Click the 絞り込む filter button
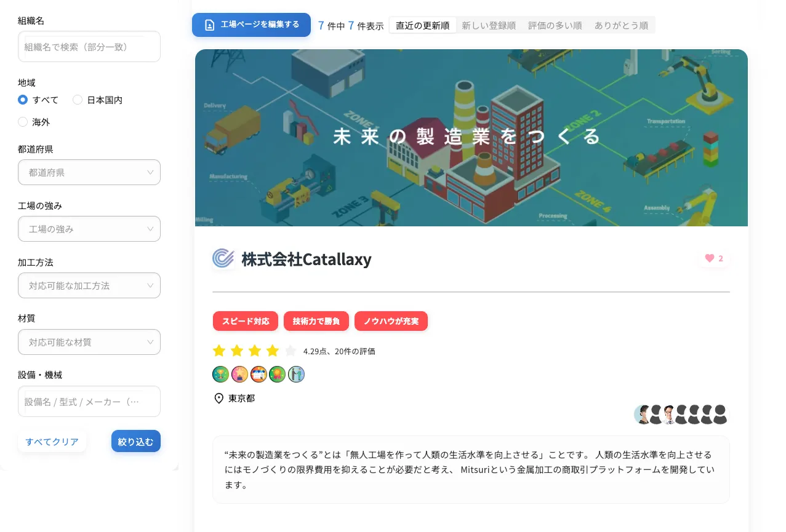 pyautogui.click(x=136, y=441)
